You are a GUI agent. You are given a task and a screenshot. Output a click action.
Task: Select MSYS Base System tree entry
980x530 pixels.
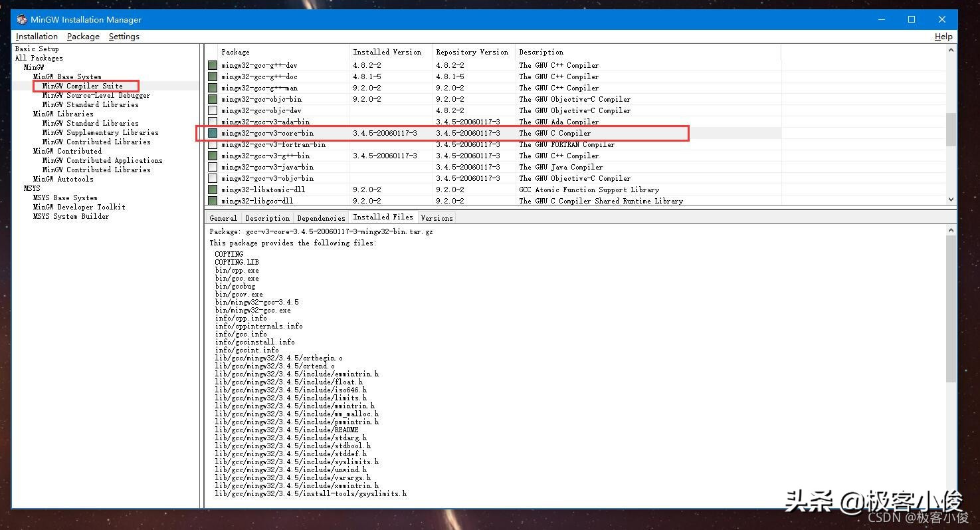tap(65, 198)
